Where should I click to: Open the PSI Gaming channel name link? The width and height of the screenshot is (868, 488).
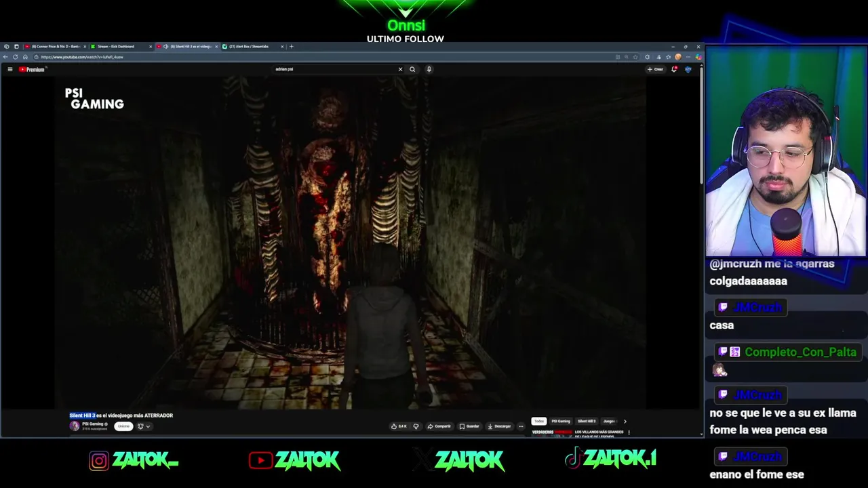[93, 424]
